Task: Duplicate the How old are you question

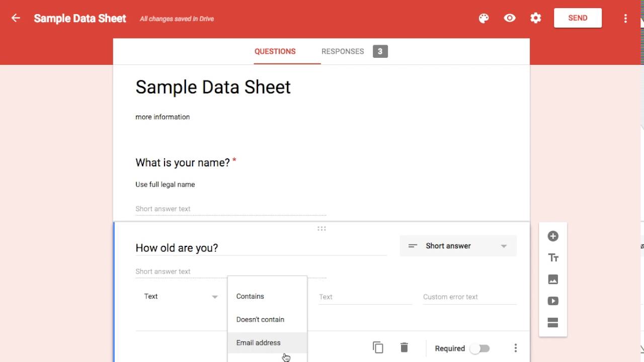Action: tap(378, 347)
